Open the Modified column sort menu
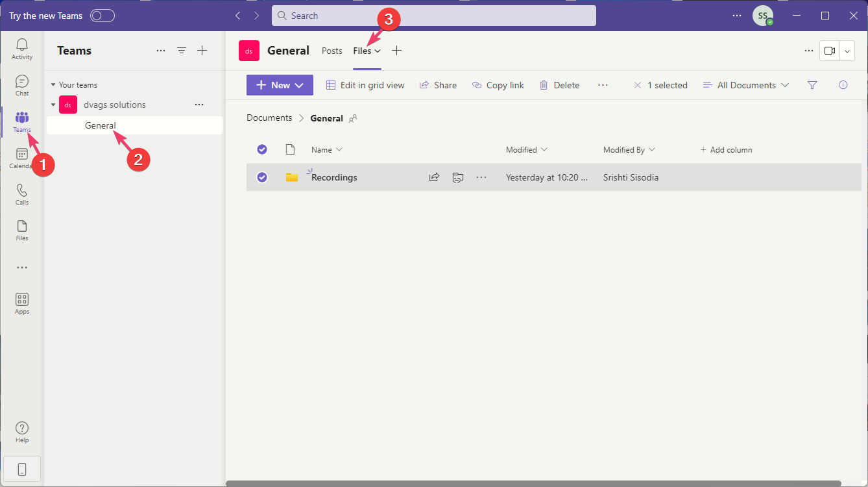The height and width of the screenshot is (487, 868). click(x=527, y=150)
